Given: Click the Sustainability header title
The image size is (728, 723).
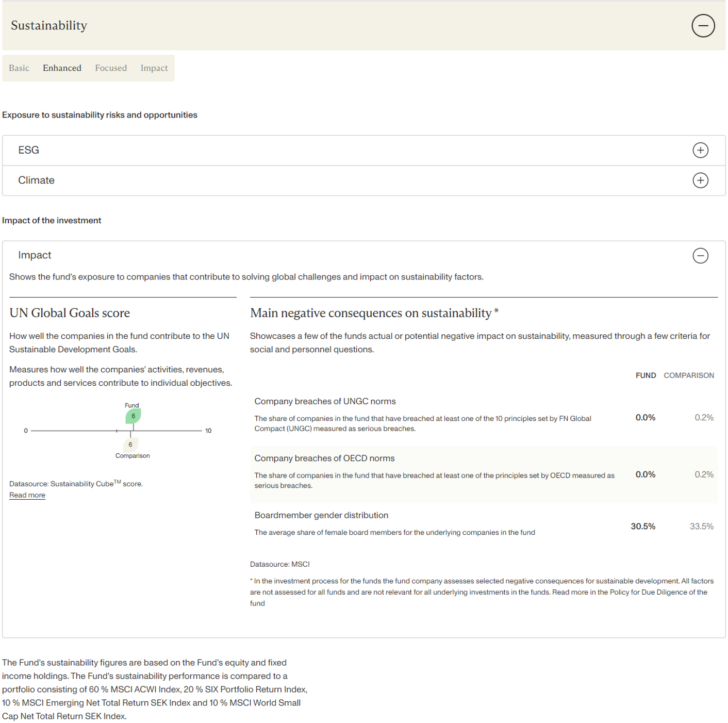Looking at the screenshot, I should (x=49, y=26).
